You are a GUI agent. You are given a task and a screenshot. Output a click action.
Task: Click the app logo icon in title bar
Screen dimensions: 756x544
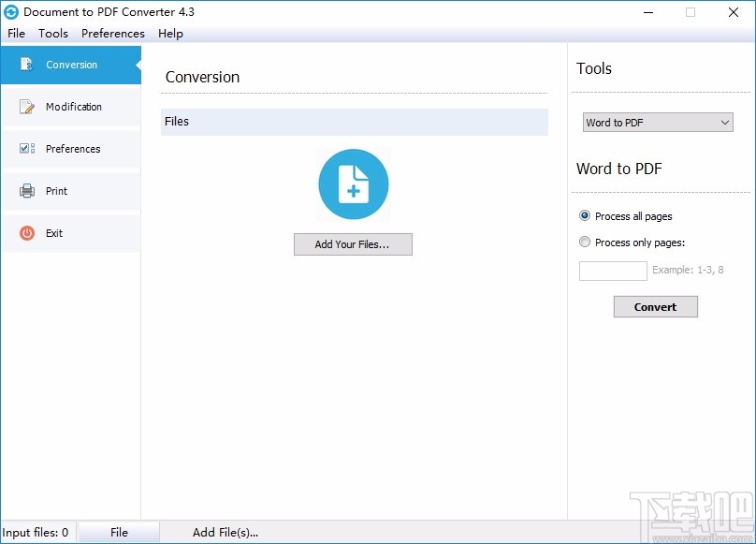pos(13,12)
